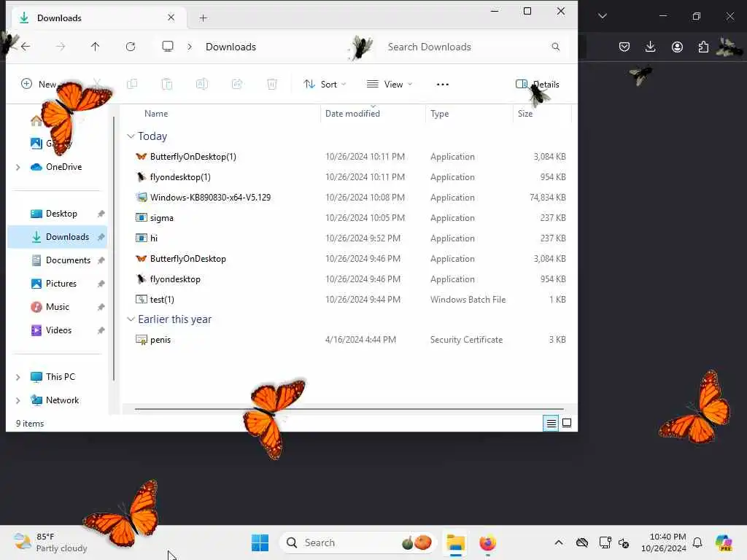
Task: Click the Pocket icon in browser window
Action: click(624, 47)
